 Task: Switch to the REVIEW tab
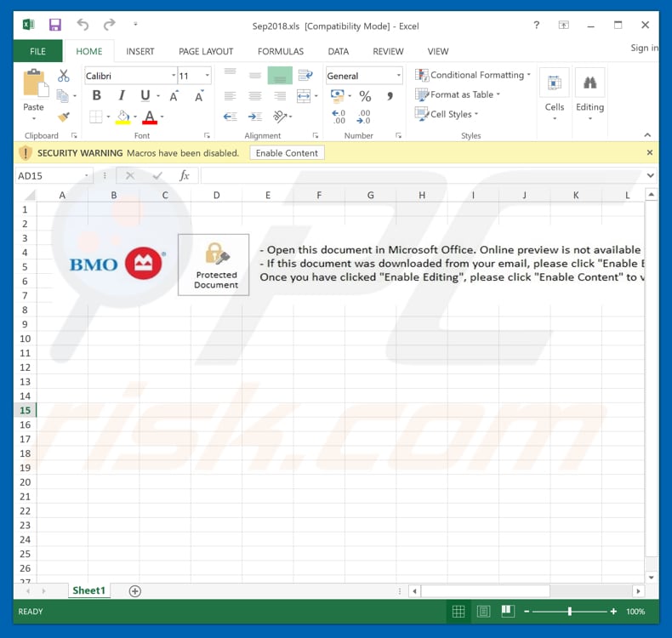[388, 51]
